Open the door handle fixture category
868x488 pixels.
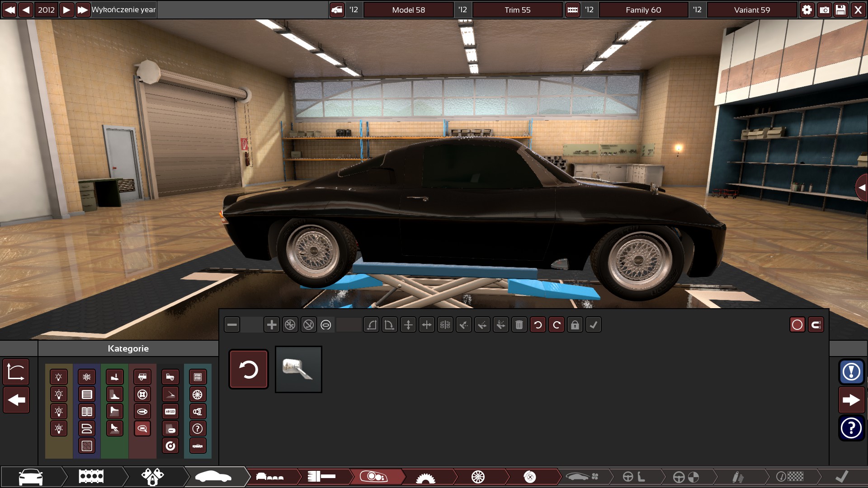[x=142, y=411]
